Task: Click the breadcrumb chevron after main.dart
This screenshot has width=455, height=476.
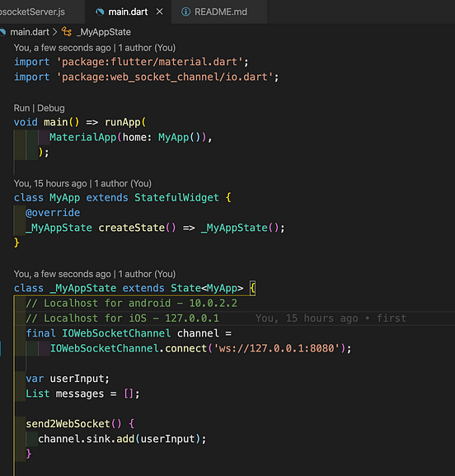Action: point(55,32)
